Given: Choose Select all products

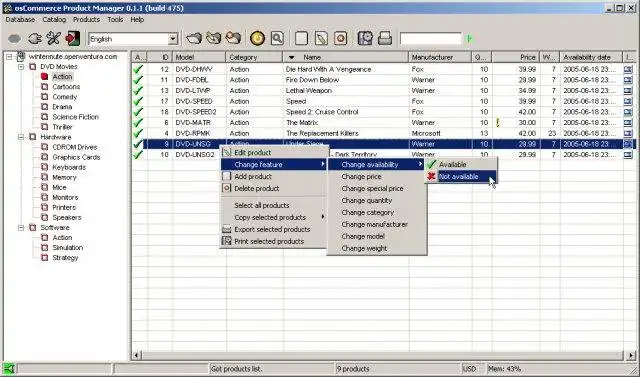Looking at the screenshot, I should point(274,205).
